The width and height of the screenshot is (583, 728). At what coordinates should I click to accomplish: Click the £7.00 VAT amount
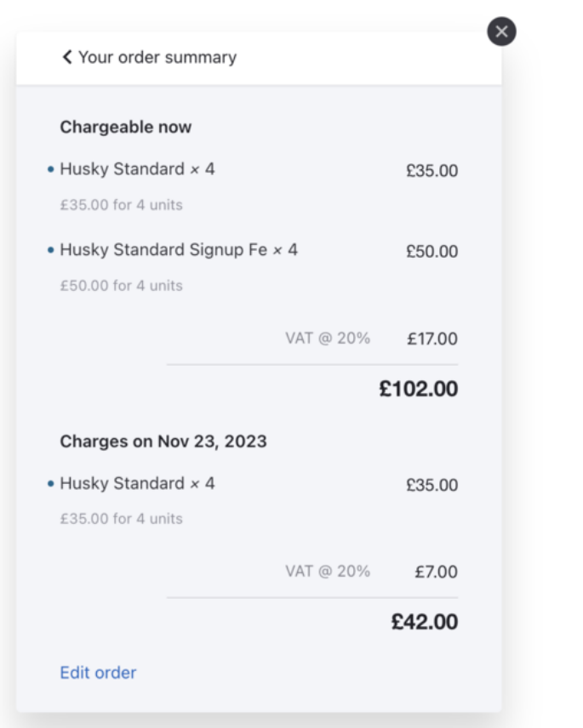point(436,572)
